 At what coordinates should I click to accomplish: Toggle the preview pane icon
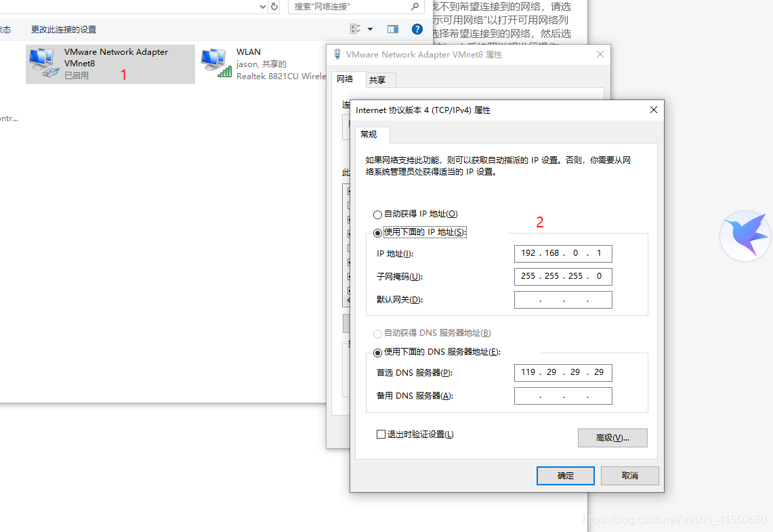[393, 29]
